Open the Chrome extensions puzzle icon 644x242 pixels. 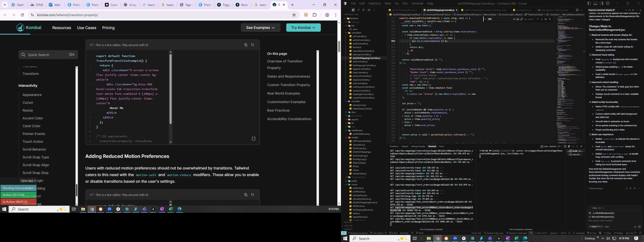point(314,15)
